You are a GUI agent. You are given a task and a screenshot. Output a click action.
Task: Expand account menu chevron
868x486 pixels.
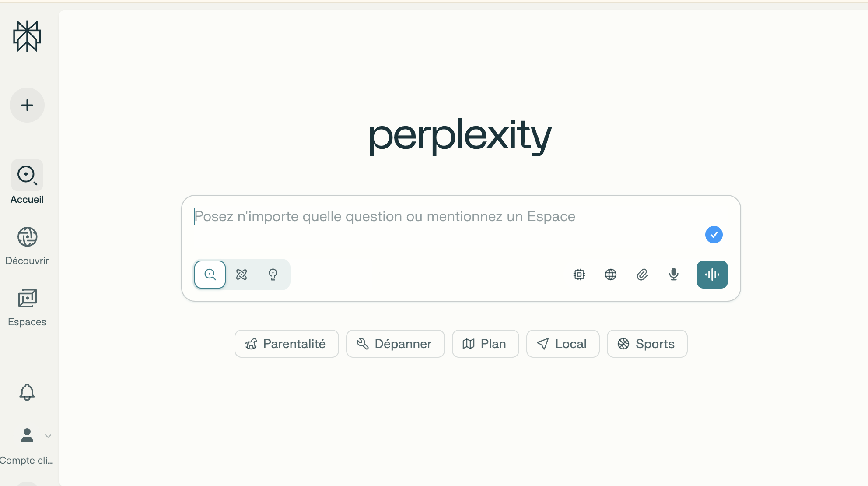[x=48, y=436]
